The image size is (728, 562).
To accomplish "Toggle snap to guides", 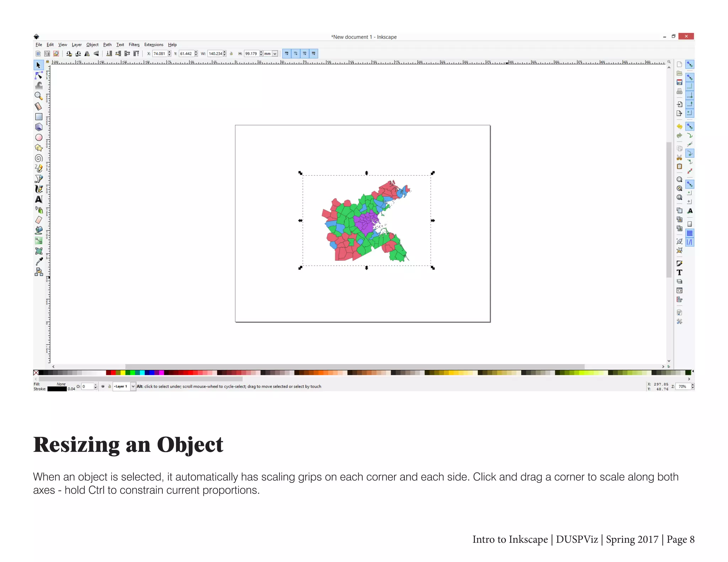I will (690, 242).
